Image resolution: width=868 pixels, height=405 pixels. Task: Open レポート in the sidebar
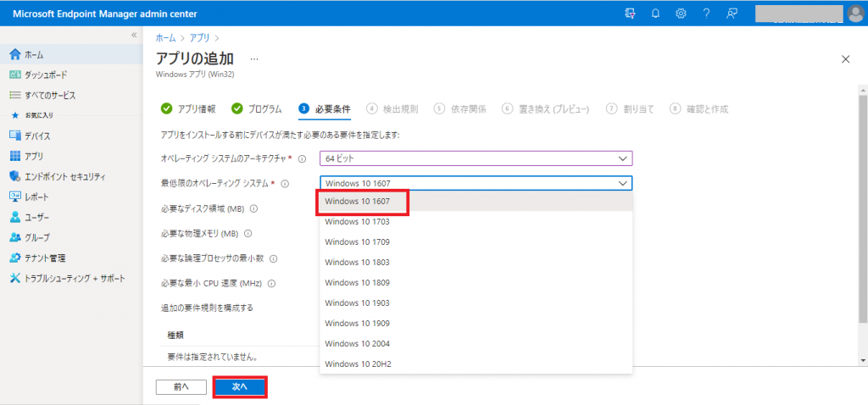pyautogui.click(x=71, y=197)
